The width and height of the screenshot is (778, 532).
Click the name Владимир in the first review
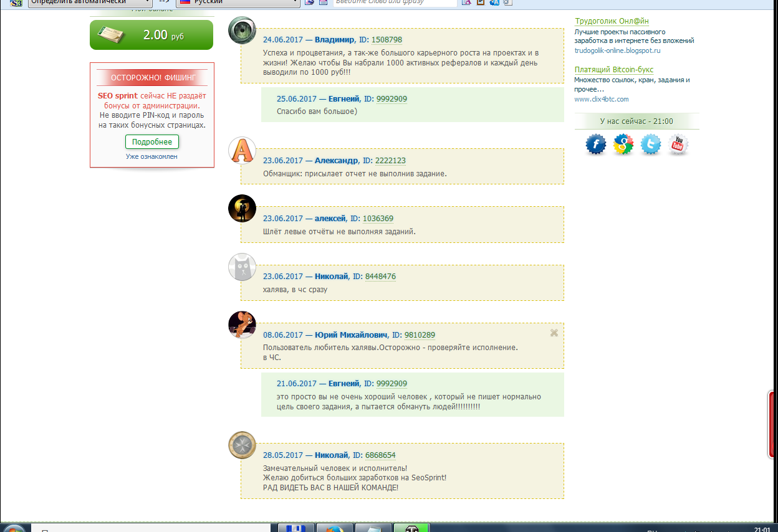pyautogui.click(x=335, y=40)
